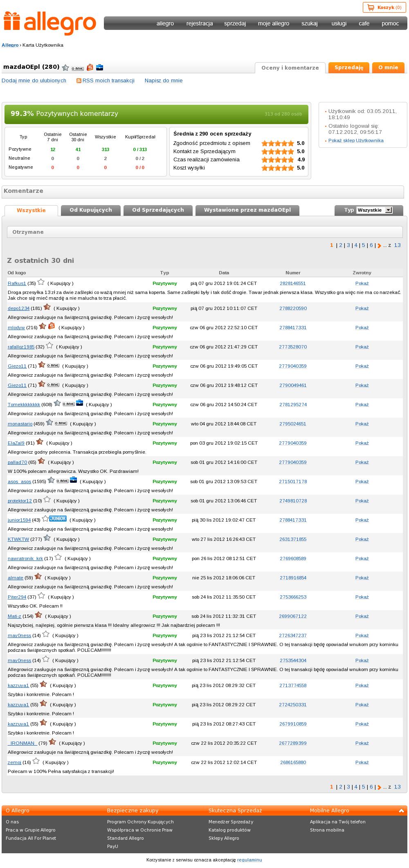Click the RSS feed icon

79,81
